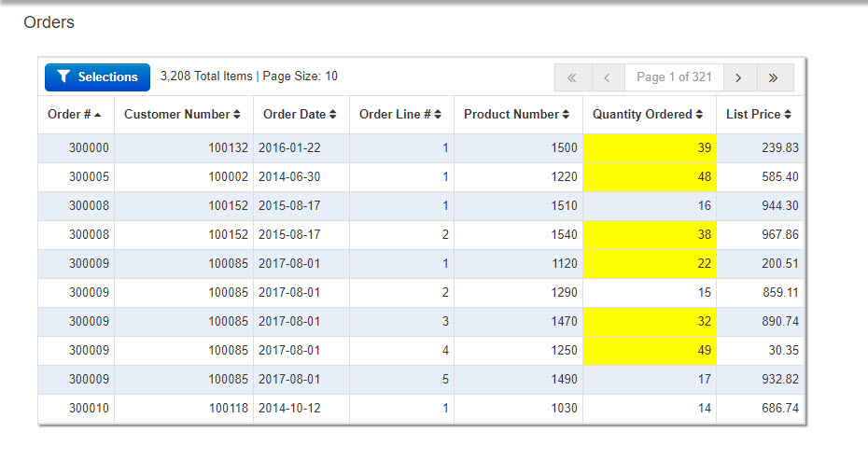Go to the previous page
Viewport: 868px width, 460px height.
(608, 77)
